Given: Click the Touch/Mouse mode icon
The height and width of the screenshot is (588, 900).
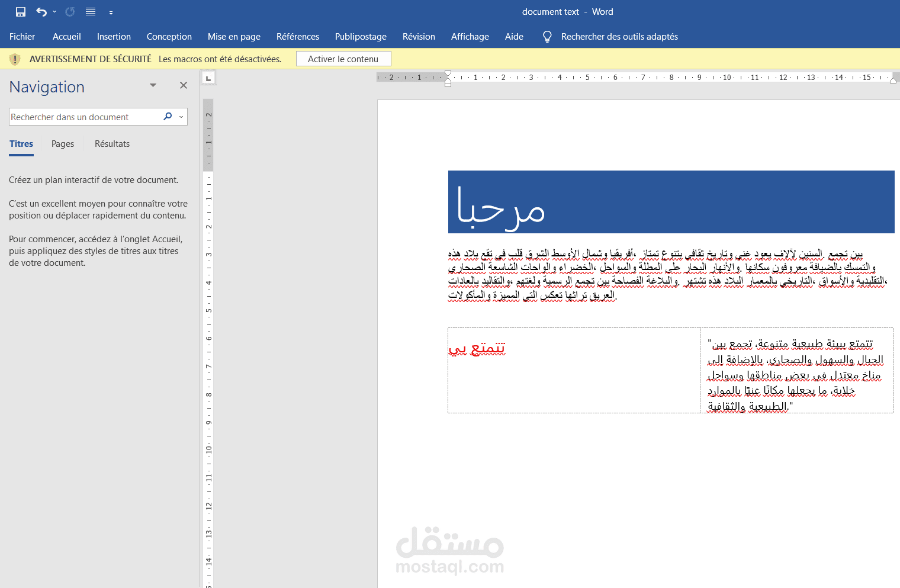Looking at the screenshot, I should 90,11.
